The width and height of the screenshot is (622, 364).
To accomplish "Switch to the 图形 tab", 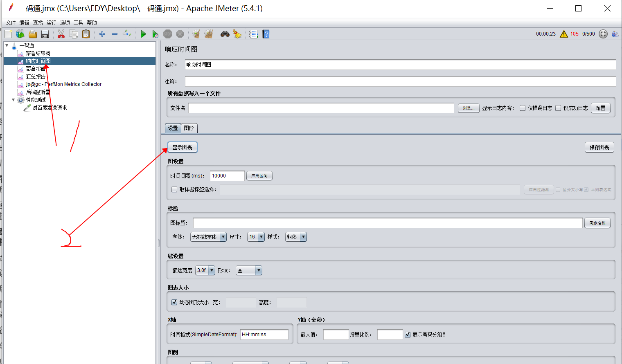I will (189, 128).
